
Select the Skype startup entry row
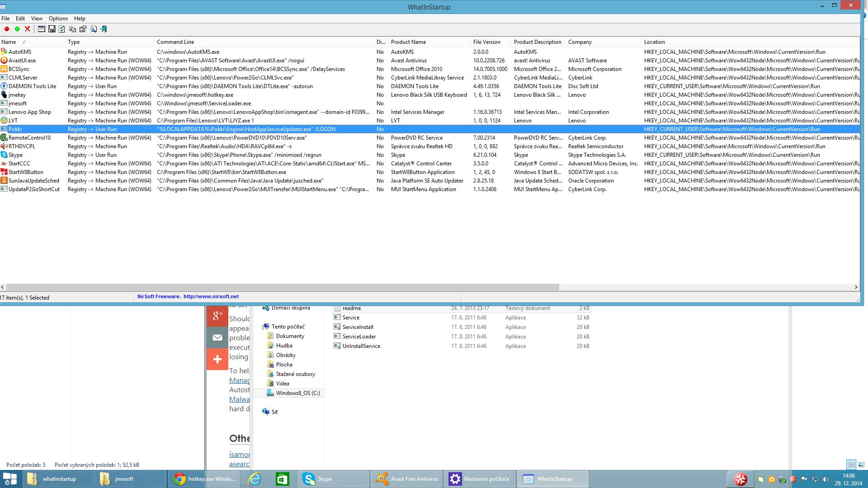[15, 155]
